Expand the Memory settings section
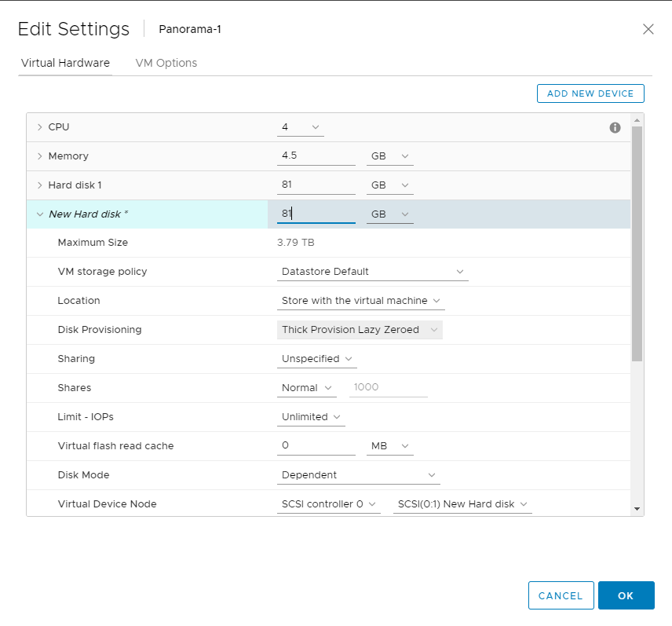The image size is (672, 626). tap(40, 156)
